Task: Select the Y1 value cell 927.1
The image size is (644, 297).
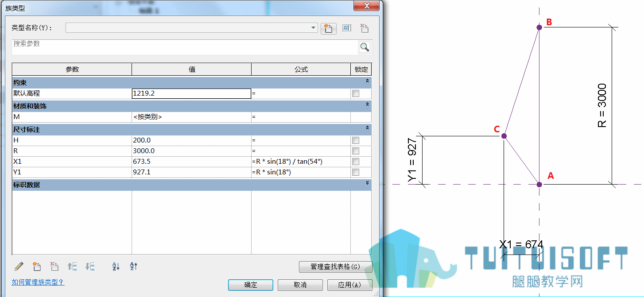Action: pyautogui.click(x=191, y=172)
